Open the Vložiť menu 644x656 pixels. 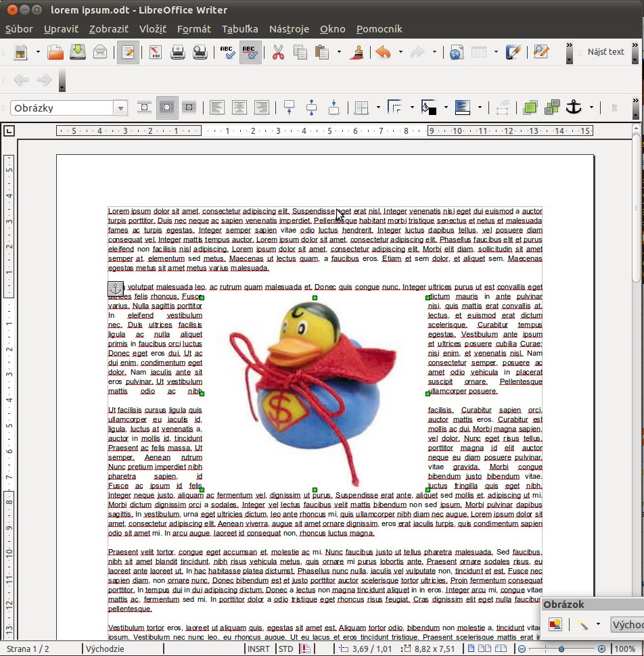point(153,29)
